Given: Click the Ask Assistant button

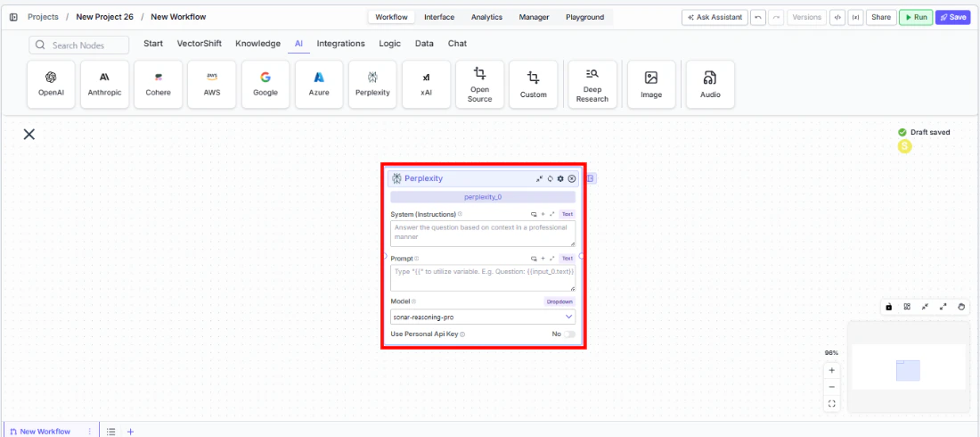Looking at the screenshot, I should pos(715,18).
